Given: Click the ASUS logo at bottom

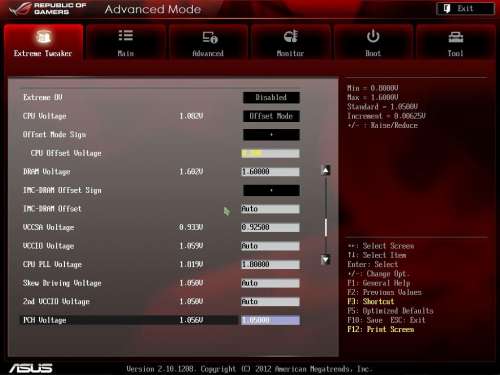Looking at the screenshot, I should (x=31, y=368).
